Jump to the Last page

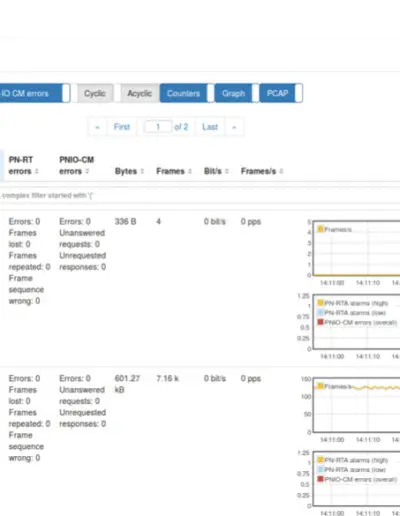tap(210, 127)
